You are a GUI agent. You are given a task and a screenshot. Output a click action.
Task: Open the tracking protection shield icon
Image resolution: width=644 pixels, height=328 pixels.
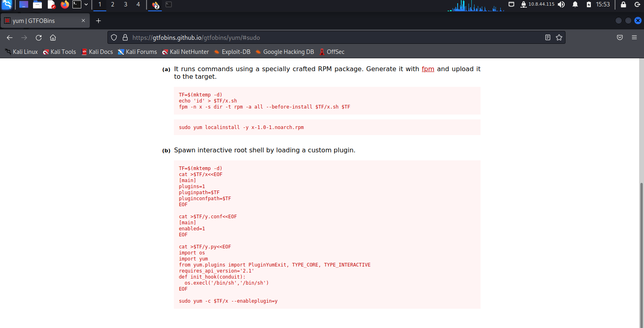pyautogui.click(x=114, y=37)
